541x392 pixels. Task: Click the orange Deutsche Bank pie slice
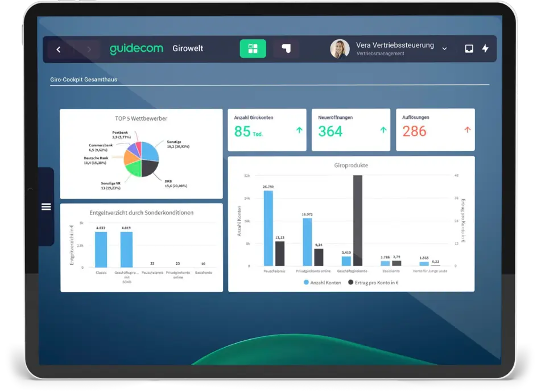tap(130, 157)
